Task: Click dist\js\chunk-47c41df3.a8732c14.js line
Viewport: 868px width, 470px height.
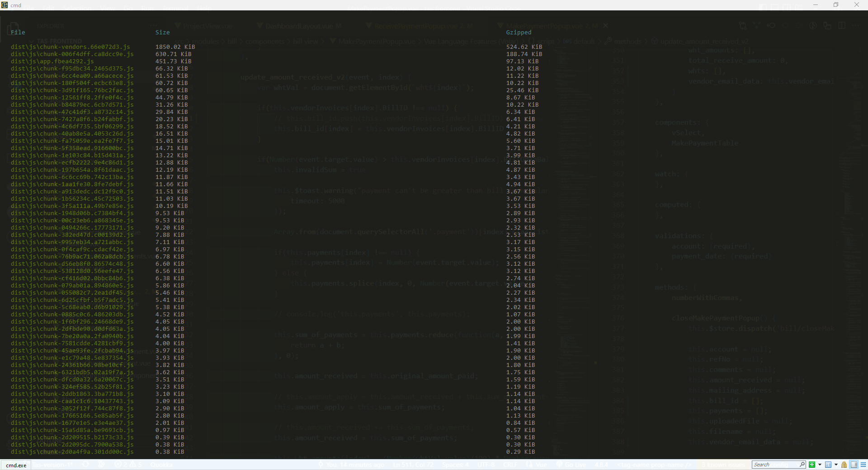Action: click(72, 112)
